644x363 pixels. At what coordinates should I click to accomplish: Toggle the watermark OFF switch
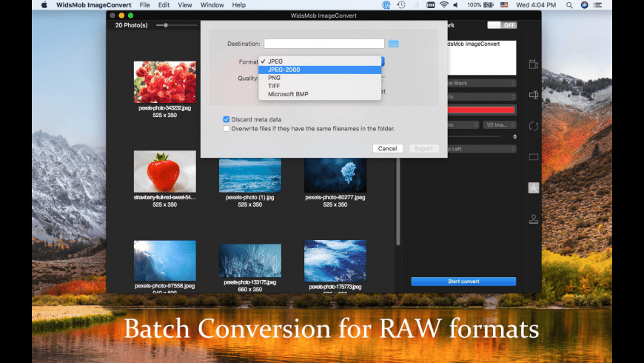pos(502,25)
